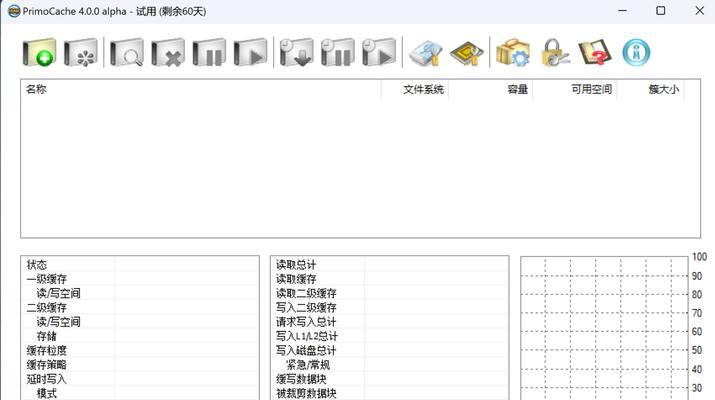The height and width of the screenshot is (400, 715).
Task: Open the level-2 storage management icon
Action: point(425,53)
